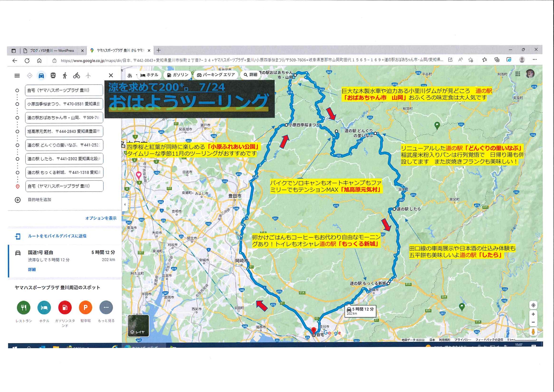The height and width of the screenshot is (392, 554).
Task: Close the Google Maps browser tab
Action: click(149, 50)
